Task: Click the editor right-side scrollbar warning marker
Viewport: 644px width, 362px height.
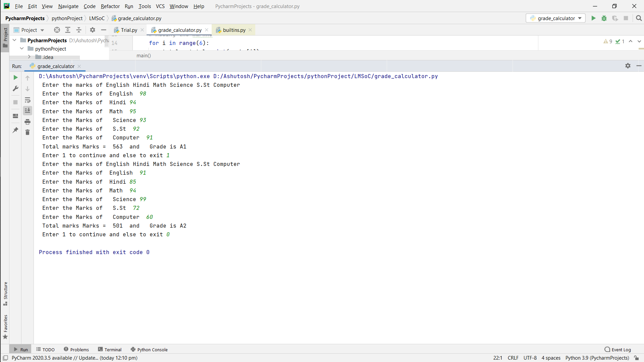Action: coord(641,49)
